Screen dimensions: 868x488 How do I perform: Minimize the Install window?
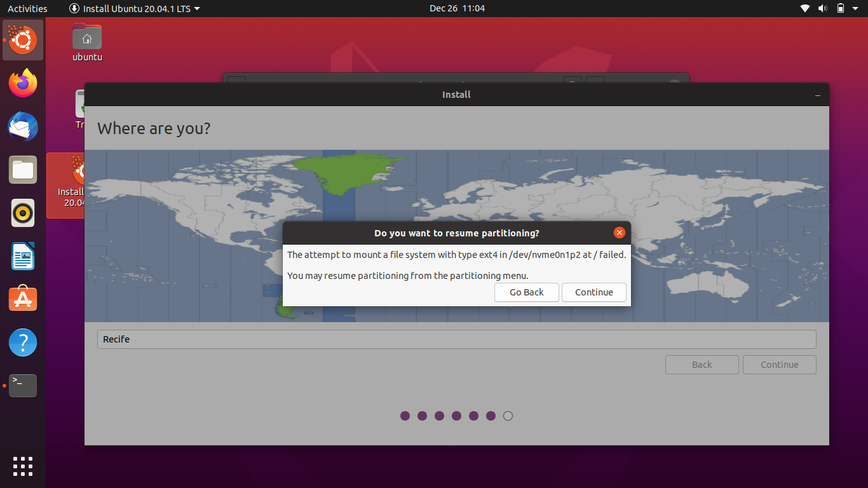pos(818,95)
